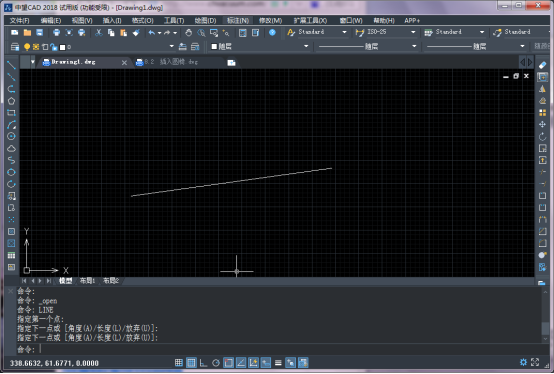Viewport: 554px width, 374px height.
Task: Pick the Eraser tool in modify toolbar
Action: pos(542,65)
